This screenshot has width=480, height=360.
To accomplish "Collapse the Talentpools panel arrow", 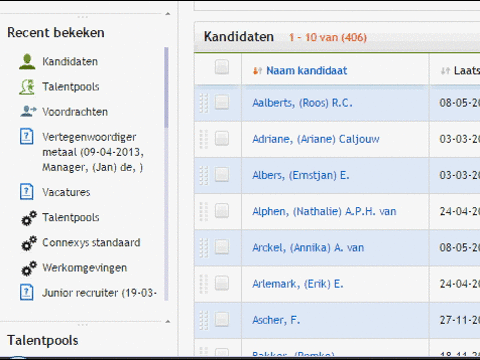I will [168, 322].
